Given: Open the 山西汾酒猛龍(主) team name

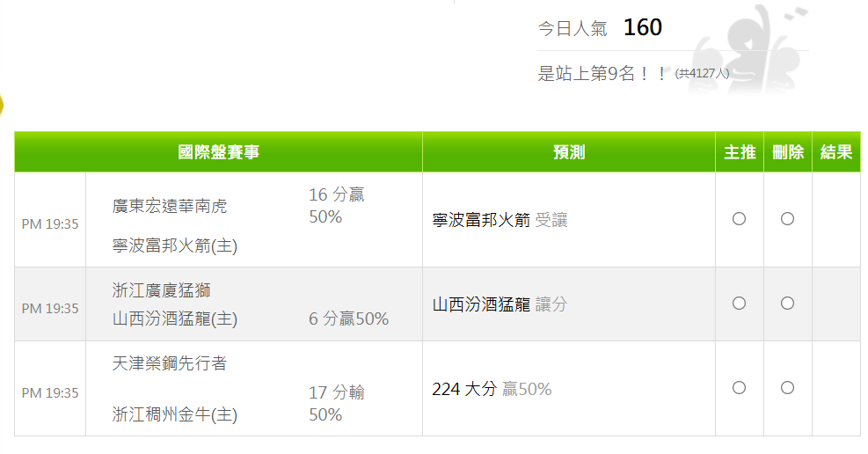Looking at the screenshot, I should [175, 319].
